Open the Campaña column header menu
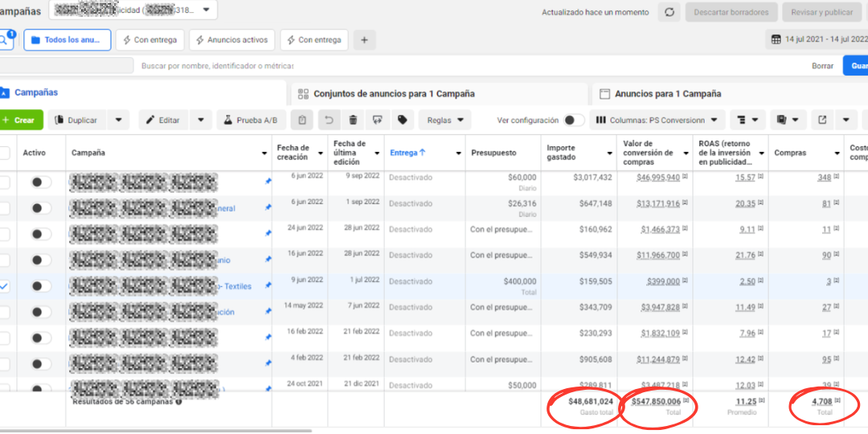Image resolution: width=868 pixels, height=434 pixels. pyautogui.click(x=264, y=154)
